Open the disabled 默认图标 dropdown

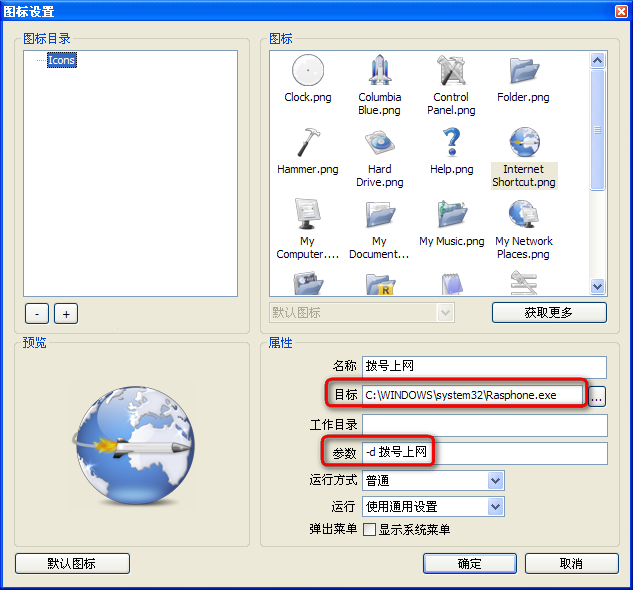tap(362, 313)
